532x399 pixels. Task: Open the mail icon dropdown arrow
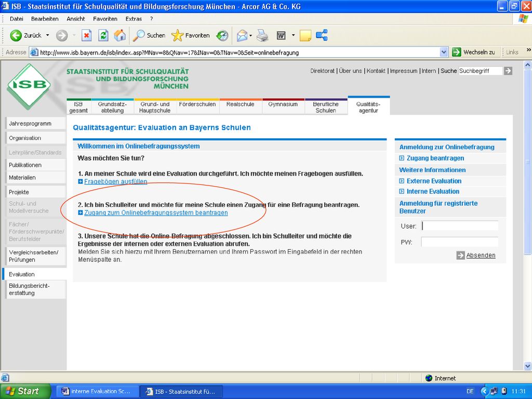coord(250,35)
